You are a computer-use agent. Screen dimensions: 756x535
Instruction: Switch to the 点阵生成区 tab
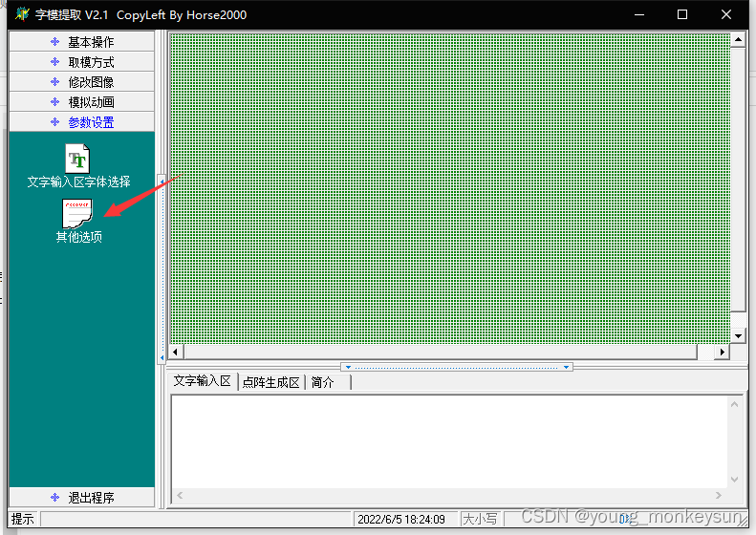coord(271,383)
